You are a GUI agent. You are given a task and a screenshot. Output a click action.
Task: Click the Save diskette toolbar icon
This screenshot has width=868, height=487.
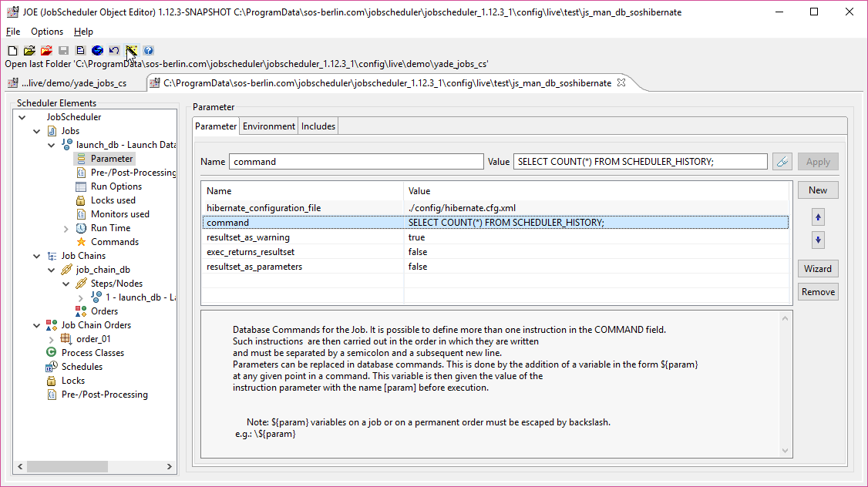(x=63, y=50)
